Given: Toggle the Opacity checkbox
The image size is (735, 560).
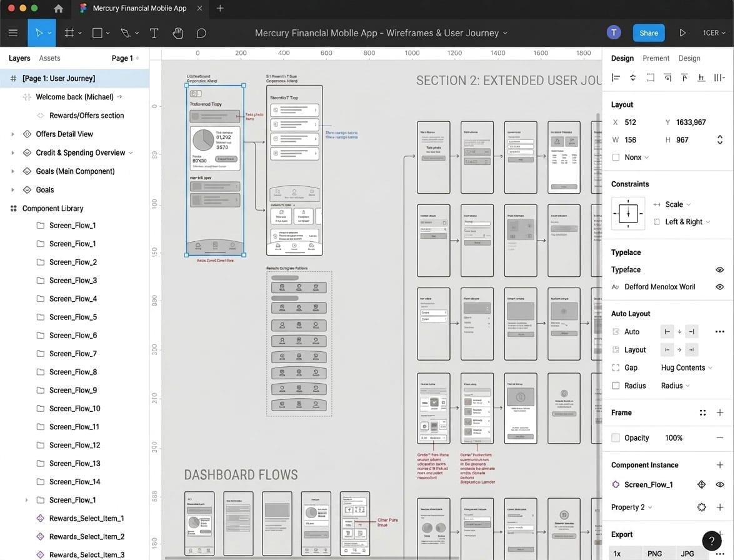Looking at the screenshot, I should tap(616, 437).
